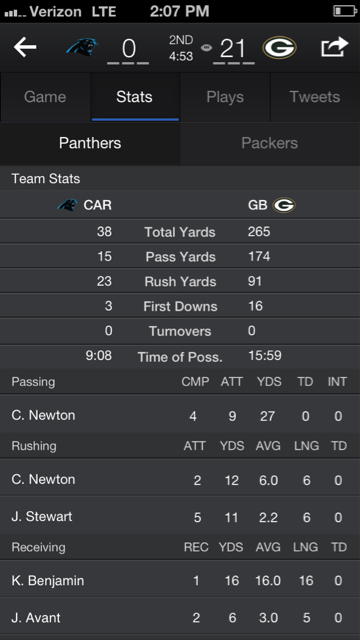The height and width of the screenshot is (640, 360).
Task: Select the Stats tab
Action: pos(135,97)
